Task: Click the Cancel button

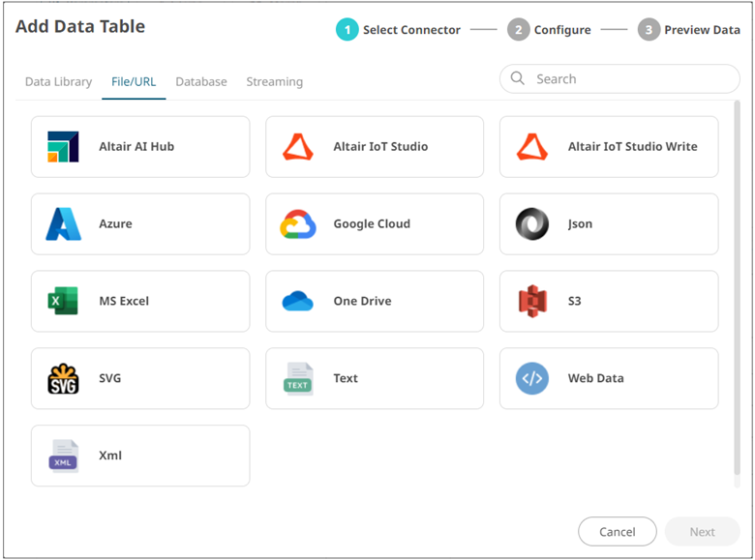Action: coord(618,532)
